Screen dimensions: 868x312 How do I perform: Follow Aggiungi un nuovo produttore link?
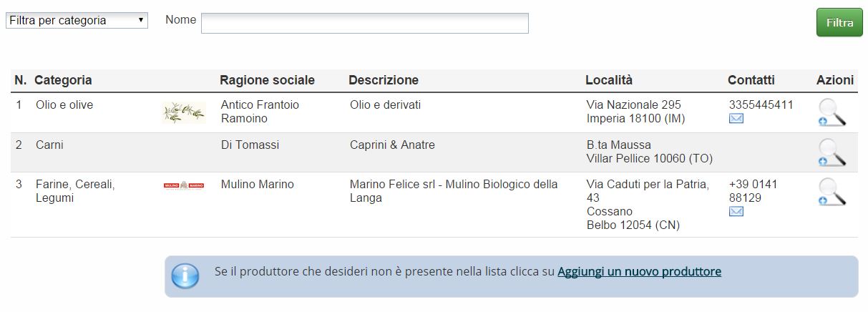tap(639, 272)
